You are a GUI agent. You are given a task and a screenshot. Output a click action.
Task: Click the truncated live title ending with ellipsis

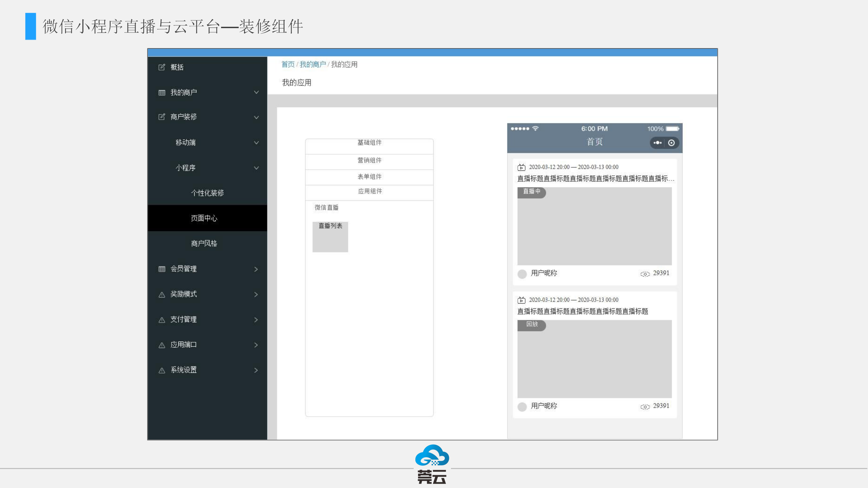click(x=596, y=179)
